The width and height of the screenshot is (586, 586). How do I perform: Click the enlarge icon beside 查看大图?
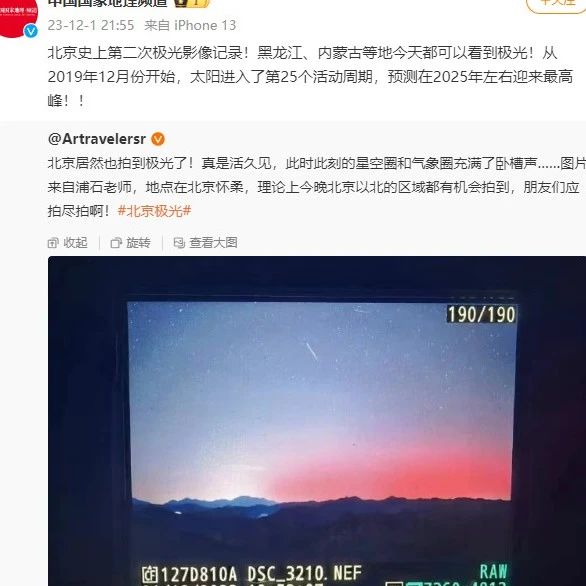click(179, 243)
